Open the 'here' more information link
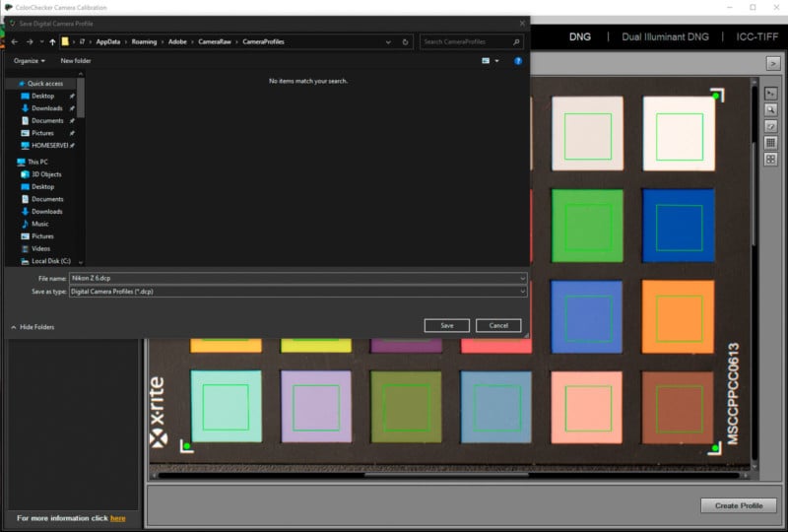This screenshot has width=788, height=532. click(117, 518)
